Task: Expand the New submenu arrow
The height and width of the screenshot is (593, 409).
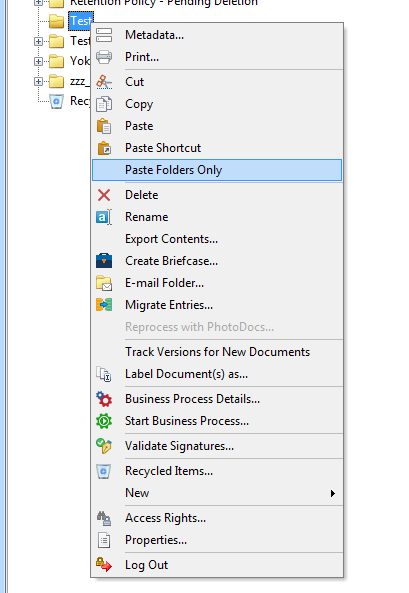Action: [333, 493]
